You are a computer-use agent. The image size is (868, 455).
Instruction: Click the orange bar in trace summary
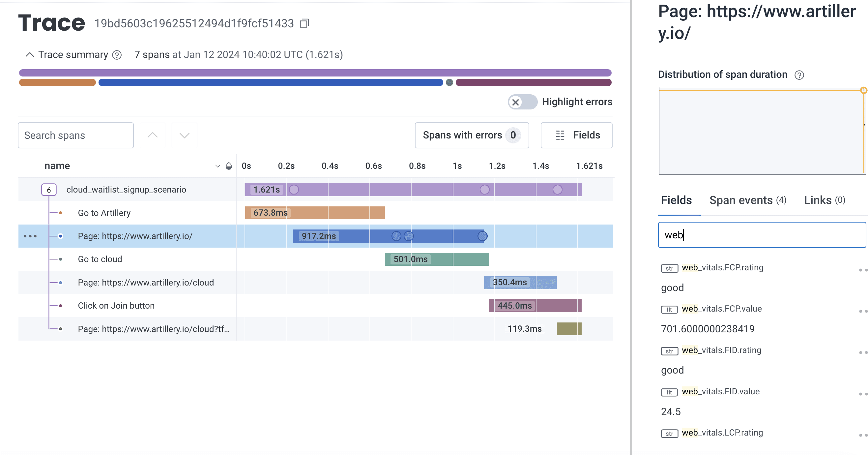coord(57,82)
